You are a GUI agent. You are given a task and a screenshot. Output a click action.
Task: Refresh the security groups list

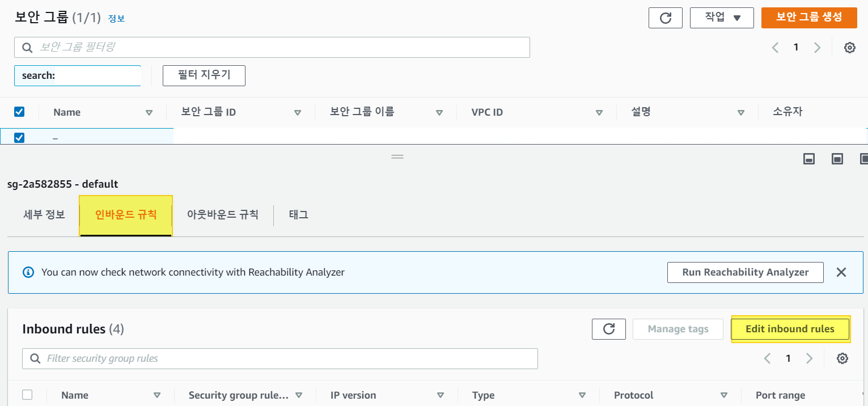pyautogui.click(x=665, y=18)
